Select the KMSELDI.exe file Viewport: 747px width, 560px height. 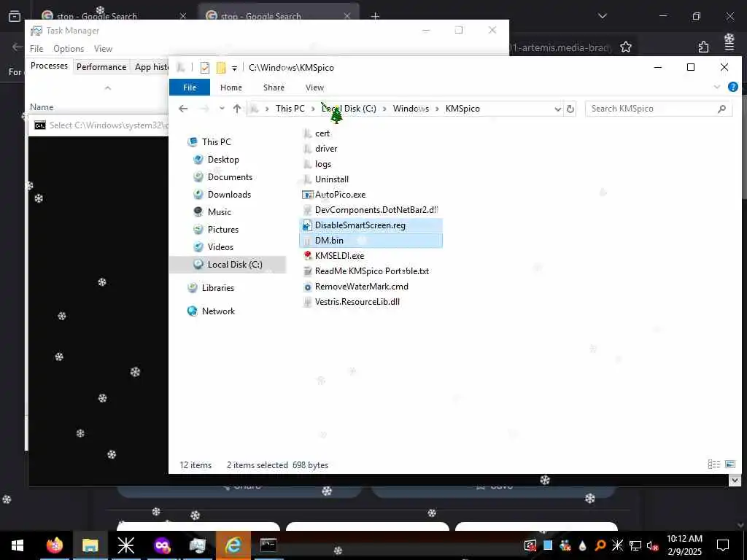(339, 256)
